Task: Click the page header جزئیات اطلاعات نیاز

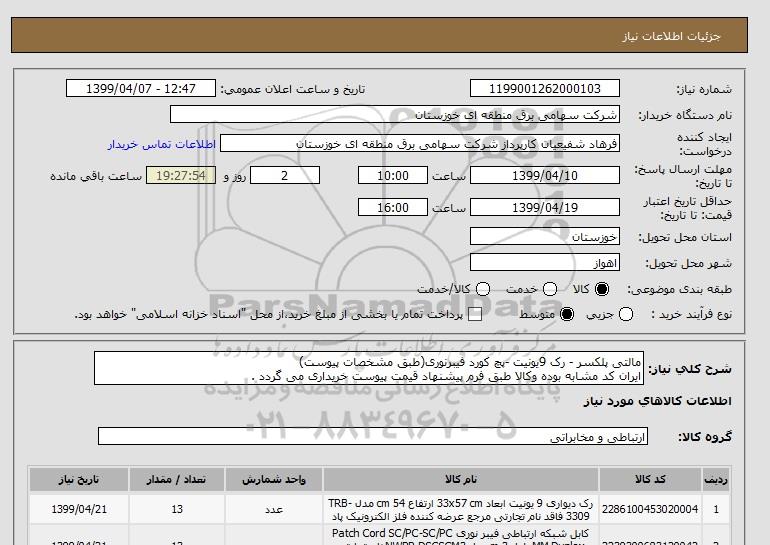Action: pyautogui.click(x=671, y=36)
